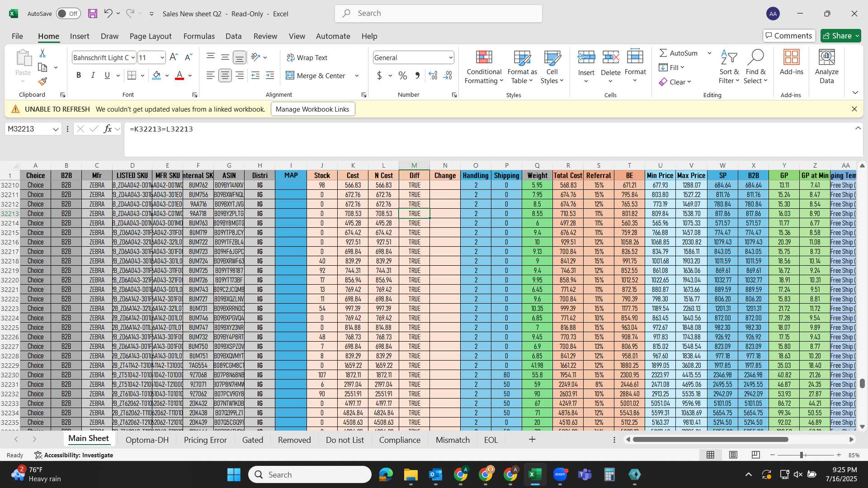Open the Mismatch sheet tab
Viewport: 868px width, 488px height.
[x=453, y=440]
